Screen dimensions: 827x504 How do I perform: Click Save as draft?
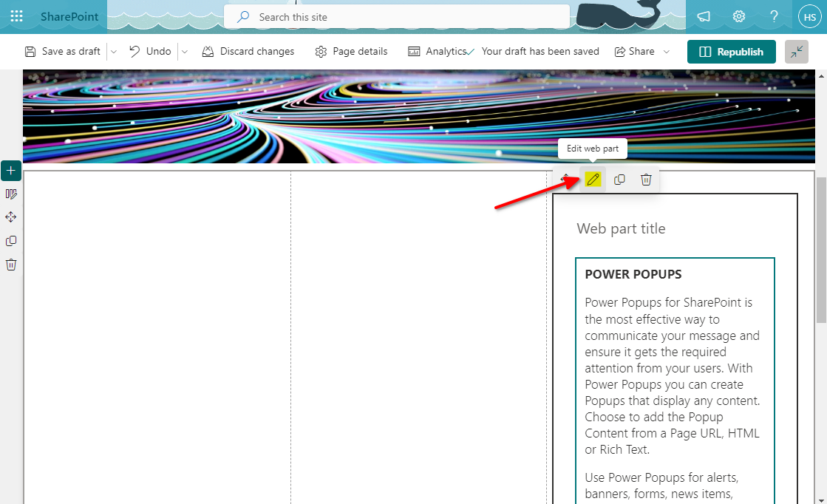[63, 52]
